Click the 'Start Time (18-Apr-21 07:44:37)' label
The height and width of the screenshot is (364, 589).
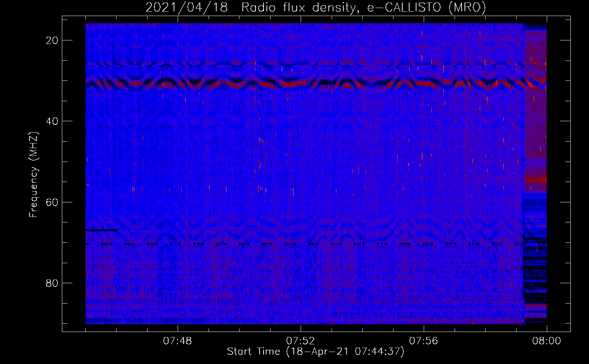tap(316, 352)
